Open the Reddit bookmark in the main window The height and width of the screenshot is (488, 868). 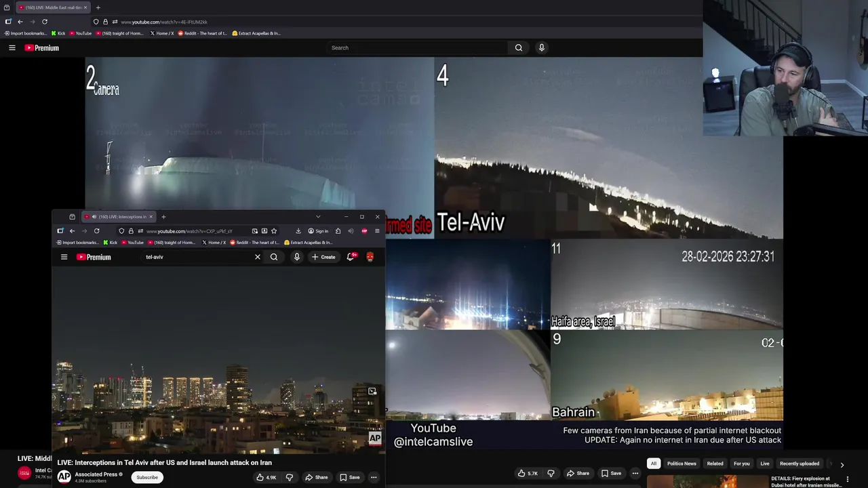(x=203, y=33)
